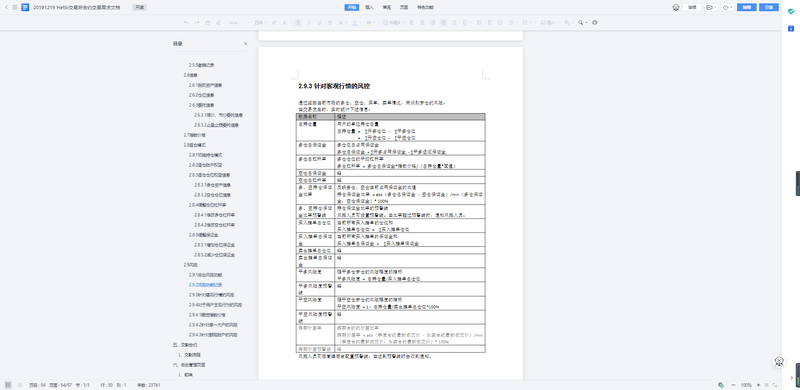
Task: Toggle the outline view icon in status bar
Action: [x=8, y=384]
